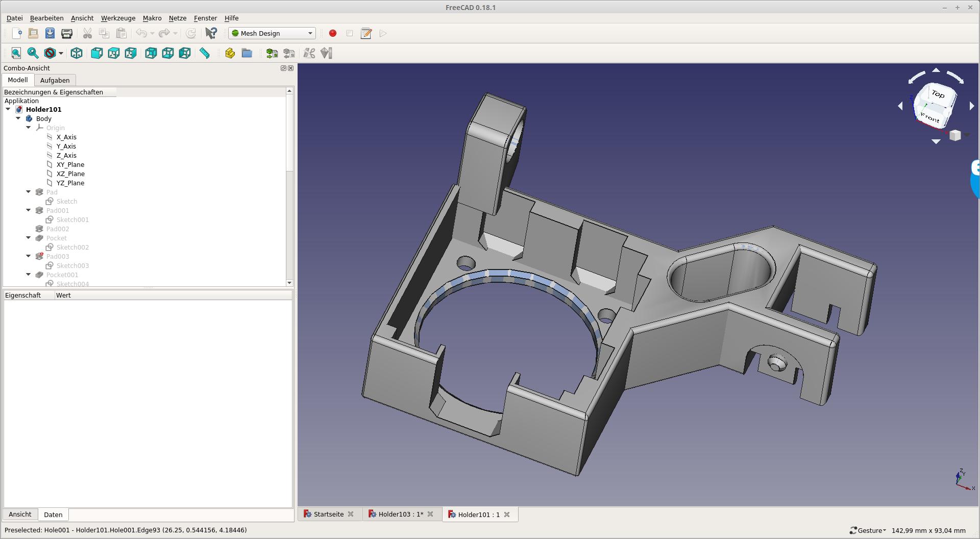
Task: Save the document with the save icon
Action: pos(50,33)
